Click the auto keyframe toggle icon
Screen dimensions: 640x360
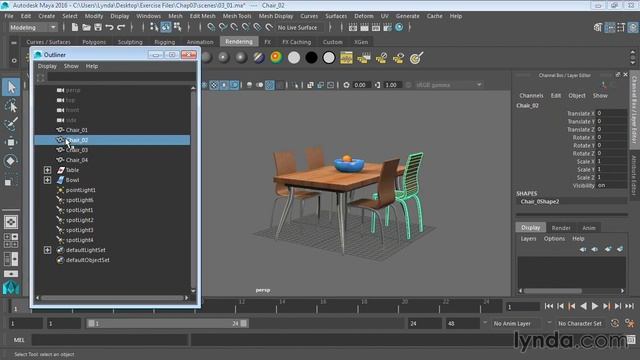tap(615, 324)
